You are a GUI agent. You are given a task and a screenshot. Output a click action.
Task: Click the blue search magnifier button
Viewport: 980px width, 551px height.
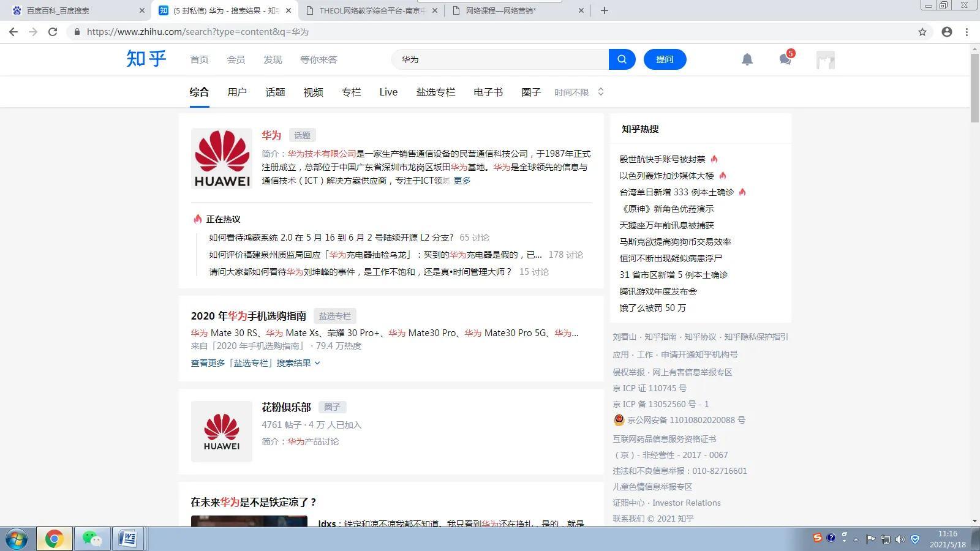coord(622,59)
